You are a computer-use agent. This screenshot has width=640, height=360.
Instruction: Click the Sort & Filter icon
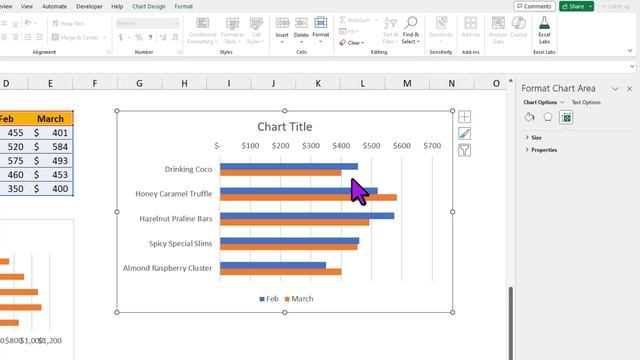[390, 24]
